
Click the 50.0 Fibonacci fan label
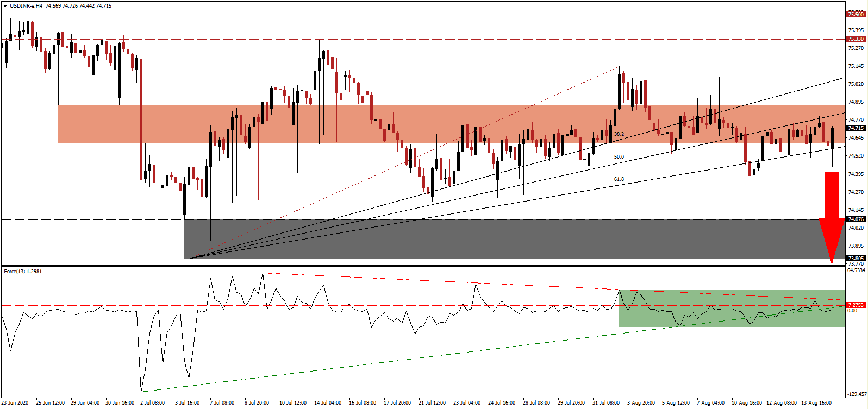tap(619, 157)
